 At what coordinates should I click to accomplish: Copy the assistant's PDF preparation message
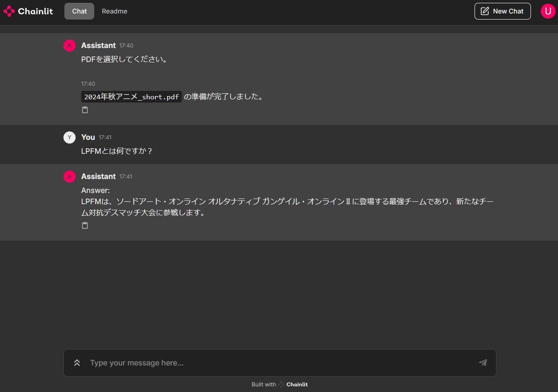pyautogui.click(x=85, y=110)
